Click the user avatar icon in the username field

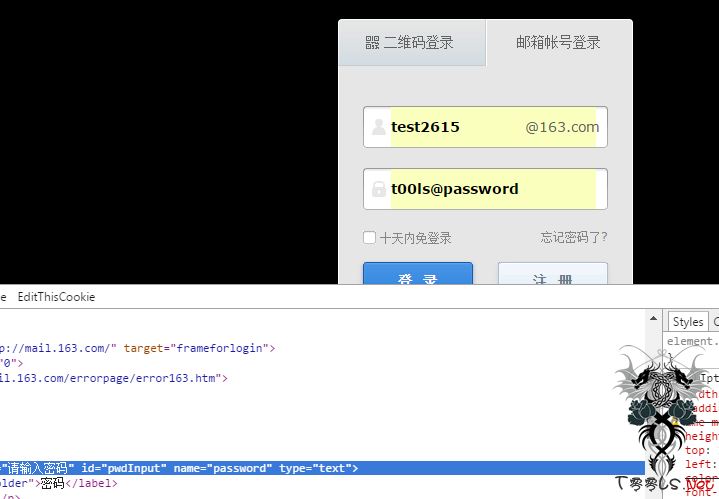[x=378, y=127]
